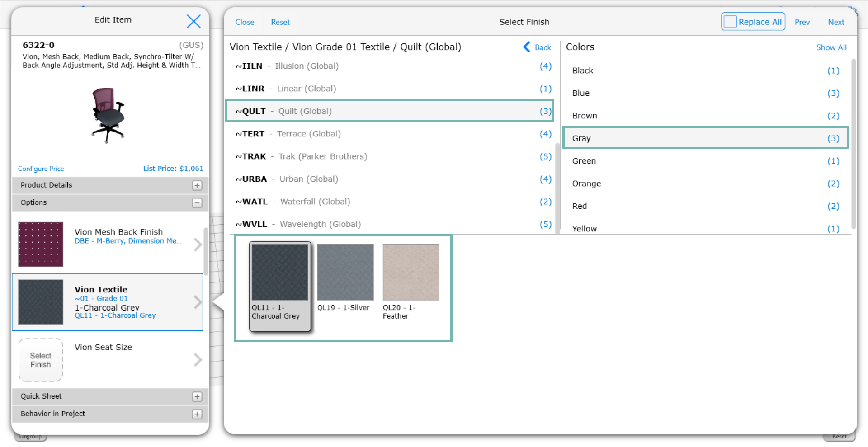Open Configure Price link
The image size is (868, 447).
pyautogui.click(x=41, y=169)
